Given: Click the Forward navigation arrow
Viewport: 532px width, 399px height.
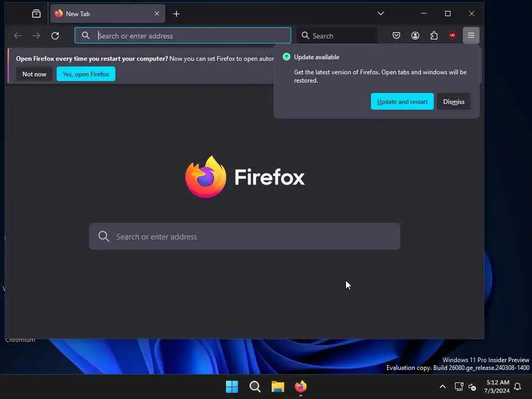Looking at the screenshot, I should (x=36, y=36).
